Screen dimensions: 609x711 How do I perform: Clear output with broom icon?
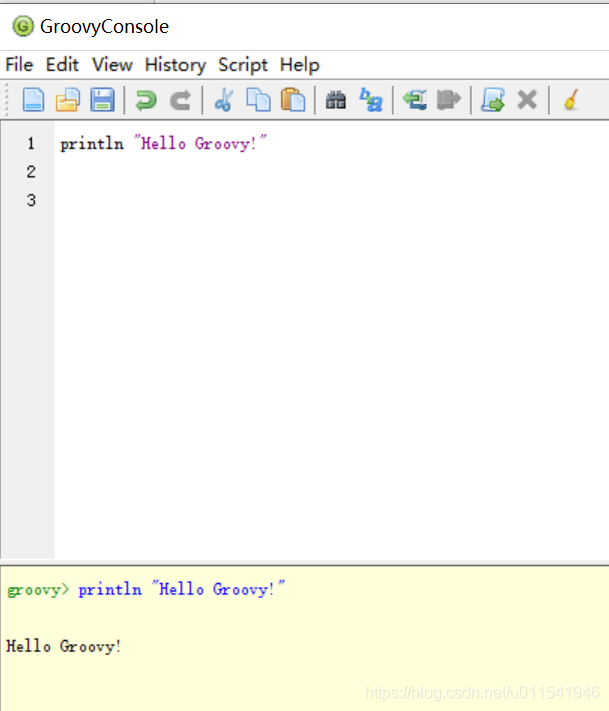pos(571,100)
